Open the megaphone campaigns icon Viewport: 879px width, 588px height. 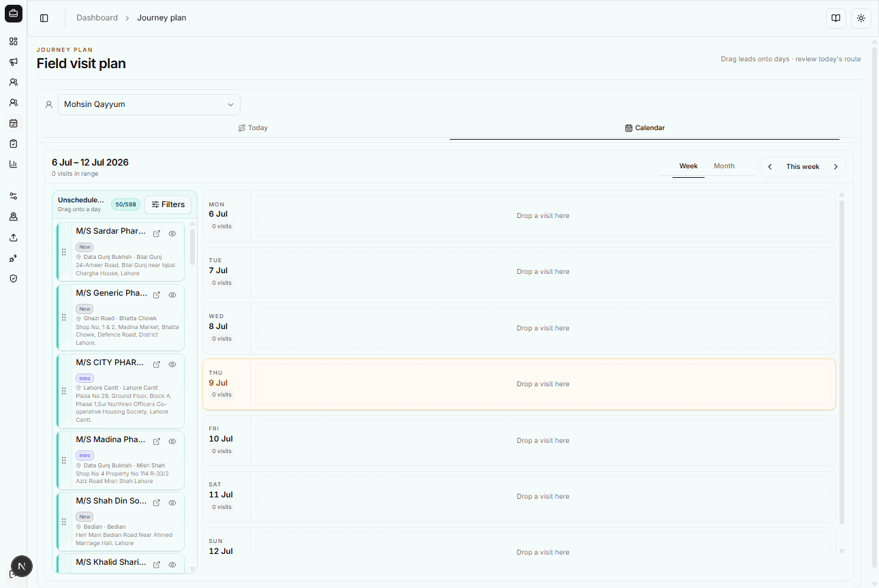click(x=13, y=62)
